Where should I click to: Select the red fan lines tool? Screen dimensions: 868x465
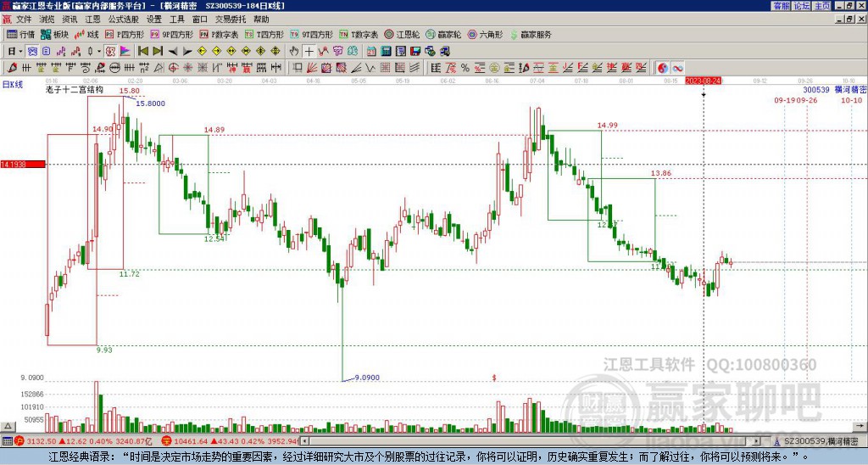tap(312, 68)
